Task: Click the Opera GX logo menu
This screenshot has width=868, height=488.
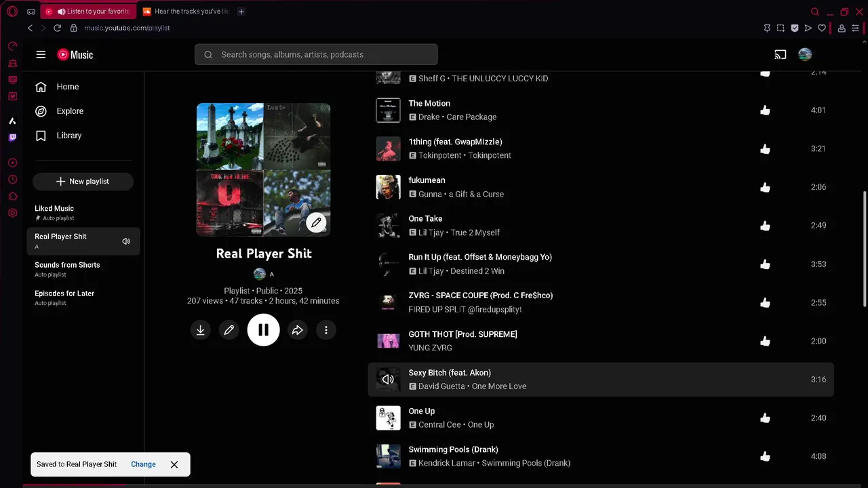Action: pos(12,12)
